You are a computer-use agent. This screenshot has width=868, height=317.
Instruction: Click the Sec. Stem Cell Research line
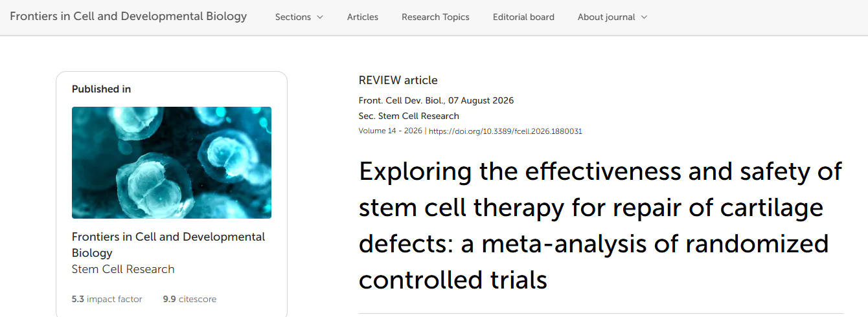click(x=409, y=116)
